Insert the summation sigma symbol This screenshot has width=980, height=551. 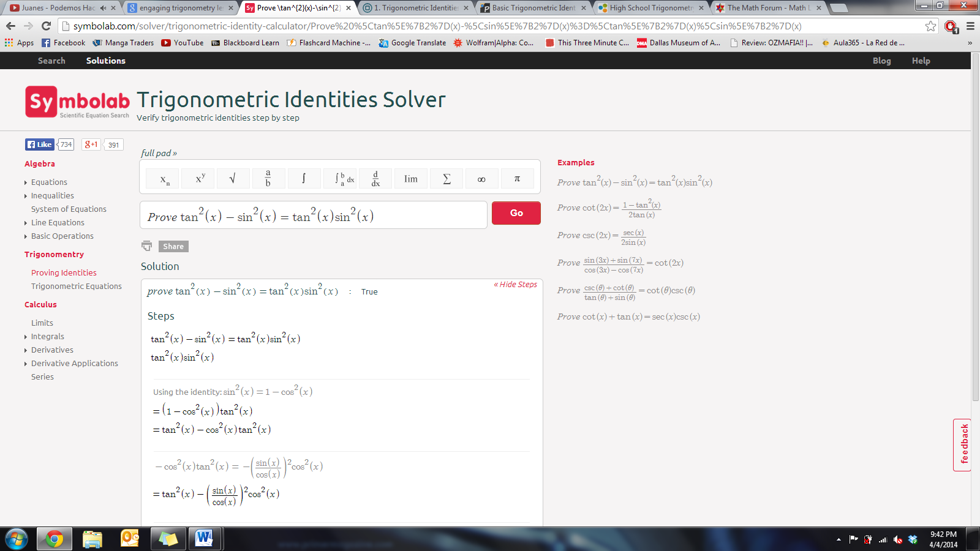(447, 179)
